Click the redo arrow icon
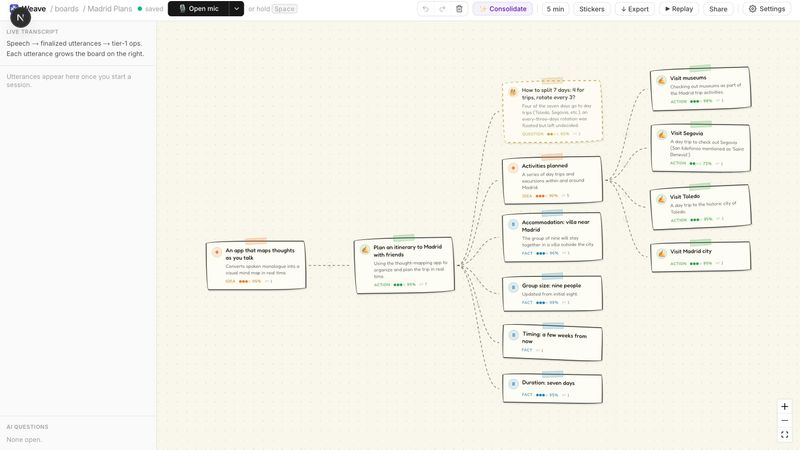Viewport: 800px width, 450px height. point(442,9)
